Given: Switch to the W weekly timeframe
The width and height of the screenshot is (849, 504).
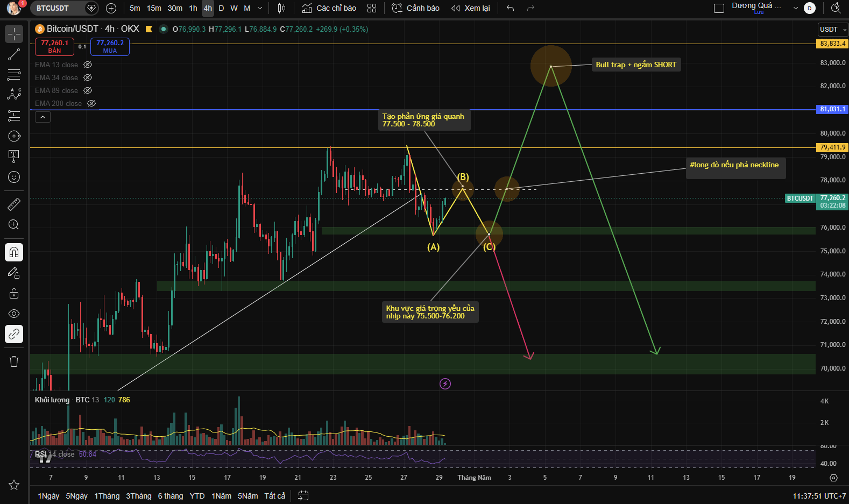Looking at the screenshot, I should coord(234,8).
